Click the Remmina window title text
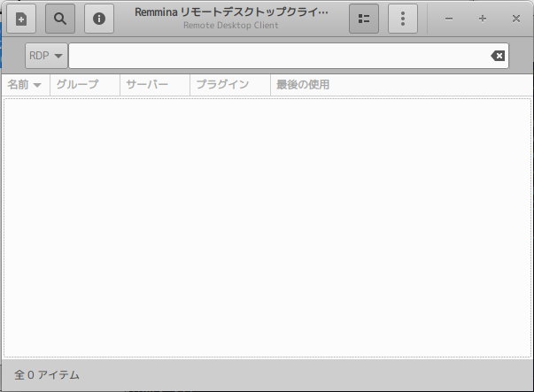This screenshot has height=392, width=534. [x=230, y=13]
